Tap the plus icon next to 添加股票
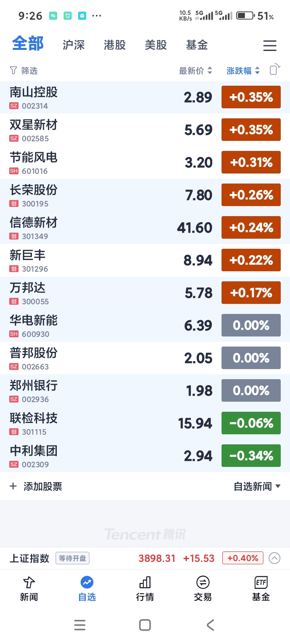The image size is (290, 644). click(x=13, y=486)
